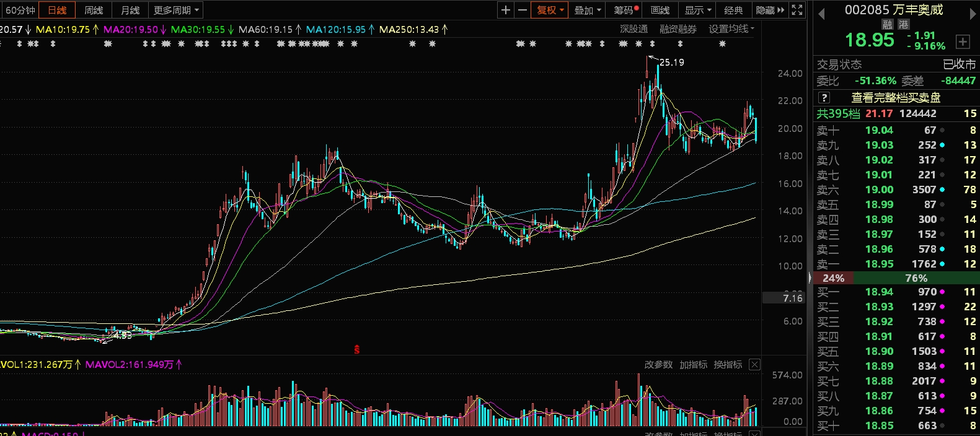Switch to the 60分钟 tab

[x=20, y=10]
